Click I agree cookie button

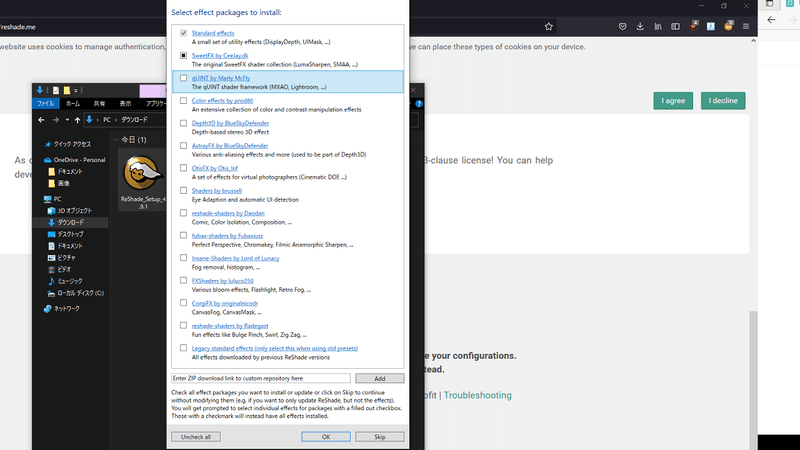point(673,101)
